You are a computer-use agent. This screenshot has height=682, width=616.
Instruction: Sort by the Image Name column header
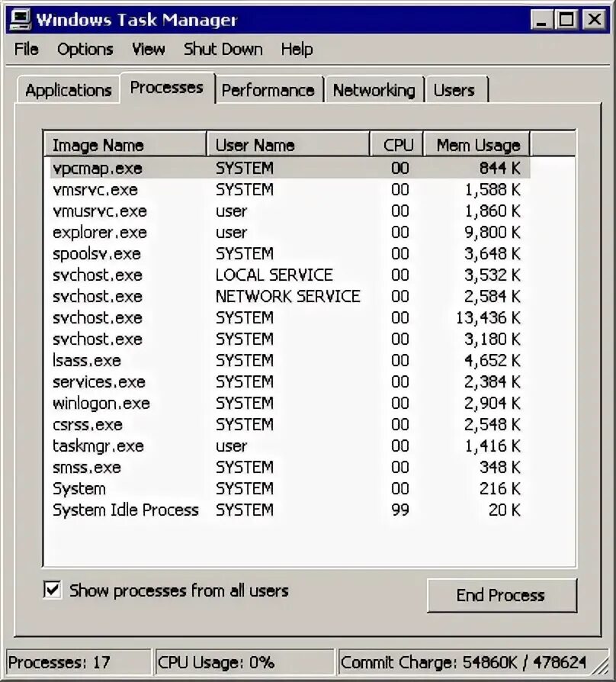(x=125, y=145)
